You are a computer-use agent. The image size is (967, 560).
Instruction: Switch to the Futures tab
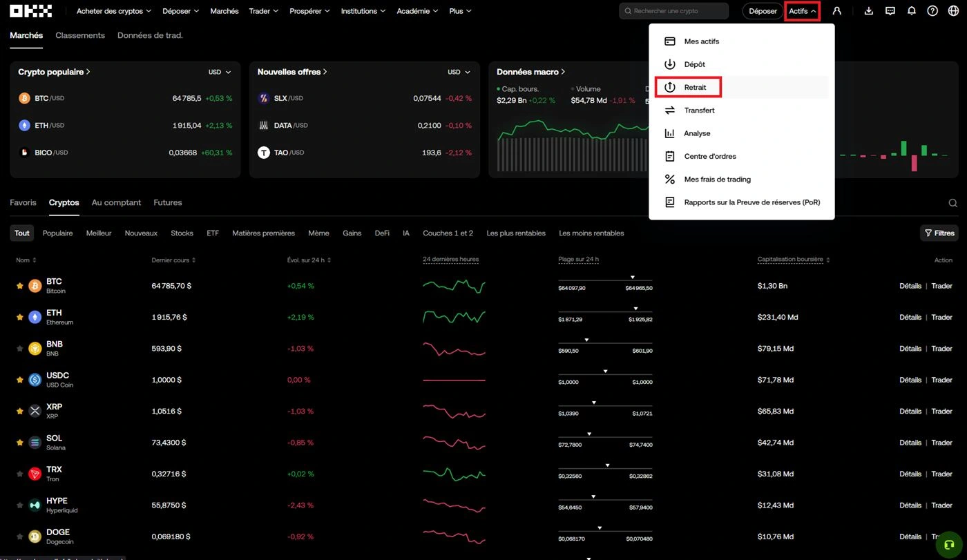tap(168, 202)
